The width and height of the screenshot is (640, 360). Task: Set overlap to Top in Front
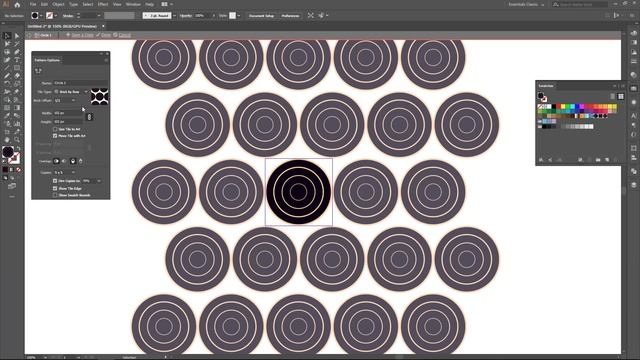coord(73,161)
